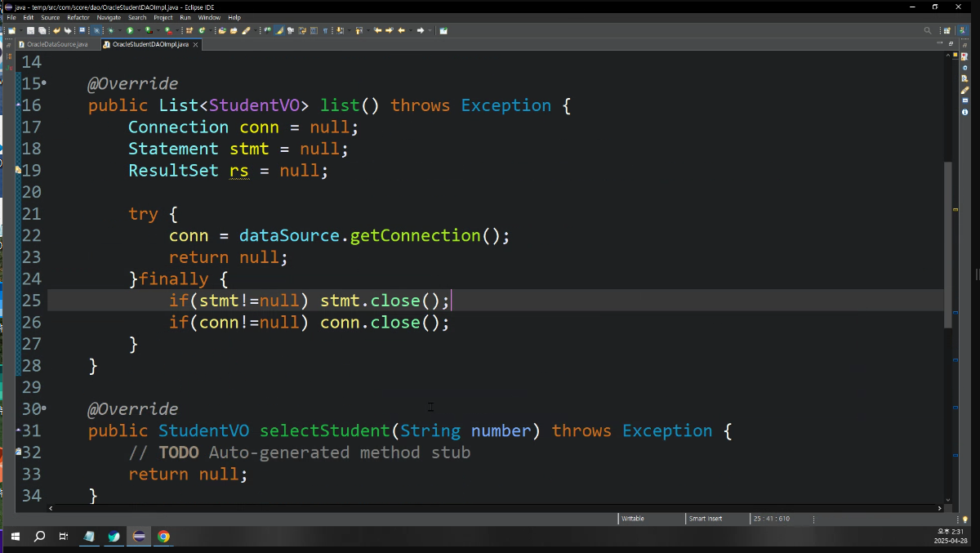Viewport: 980px width, 553px height.
Task: Open the info view icon in right sidebar
Action: click(x=964, y=112)
